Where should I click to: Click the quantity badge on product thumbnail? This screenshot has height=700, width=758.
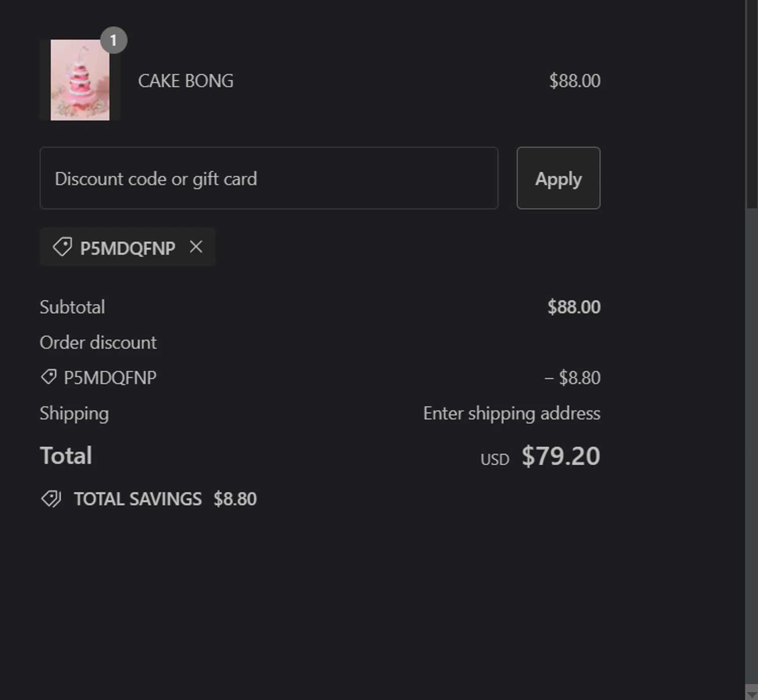[113, 40]
